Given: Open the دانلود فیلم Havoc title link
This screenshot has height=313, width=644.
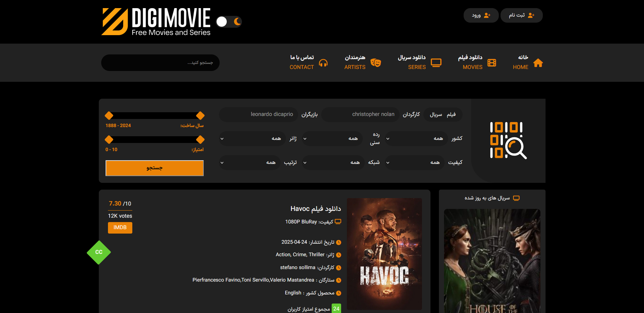Looking at the screenshot, I should tap(316, 209).
